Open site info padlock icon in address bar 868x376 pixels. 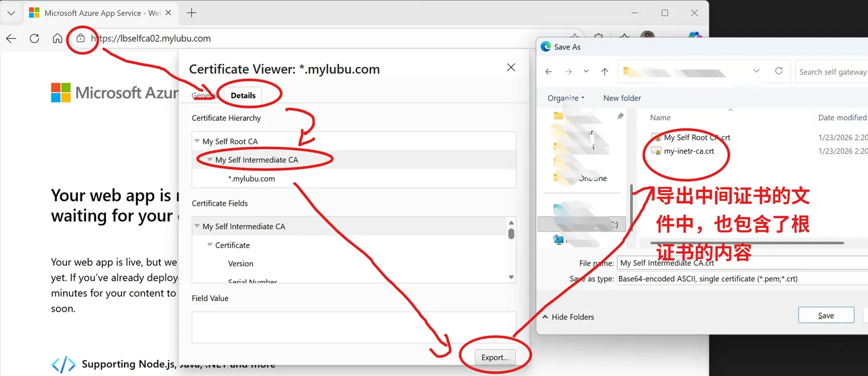tap(81, 38)
